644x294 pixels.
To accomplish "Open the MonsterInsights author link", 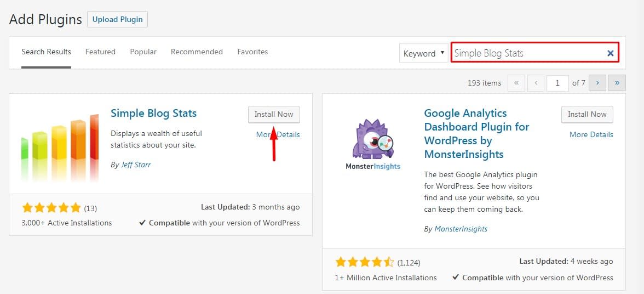I will 461,229.
